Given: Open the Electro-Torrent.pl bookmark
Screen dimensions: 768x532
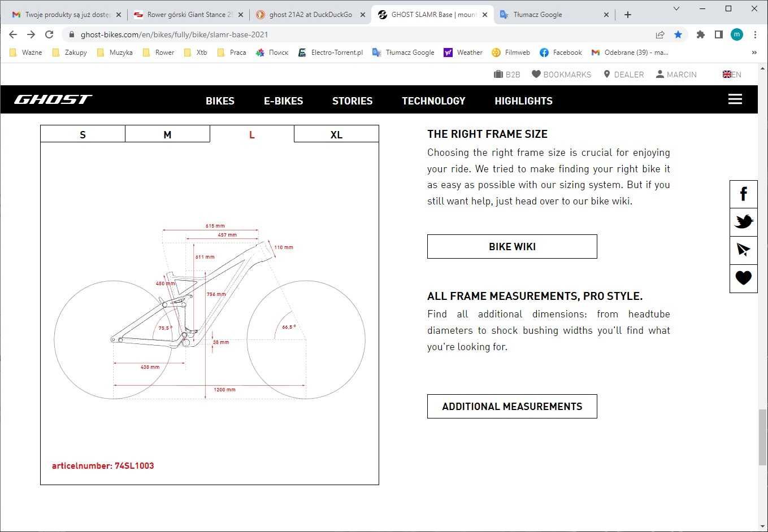Looking at the screenshot, I should 330,53.
